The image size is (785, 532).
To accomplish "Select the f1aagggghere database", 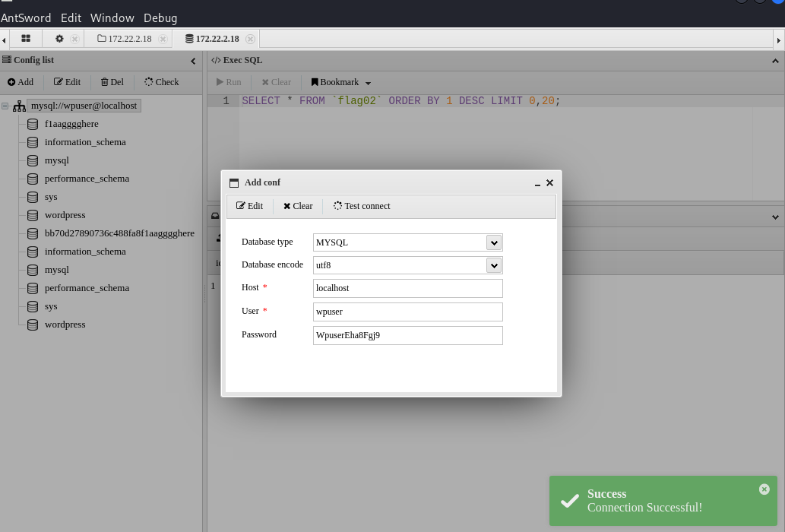I will (71, 124).
